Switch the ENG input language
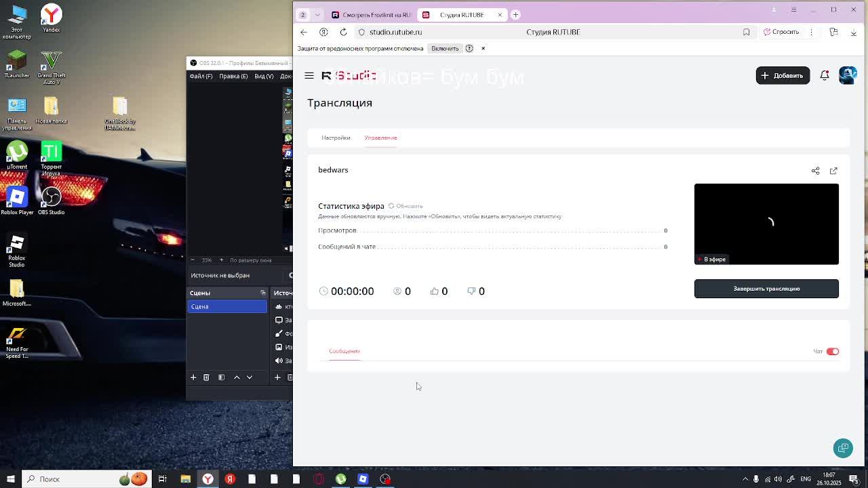Viewport: 868px width, 488px height. (806, 479)
